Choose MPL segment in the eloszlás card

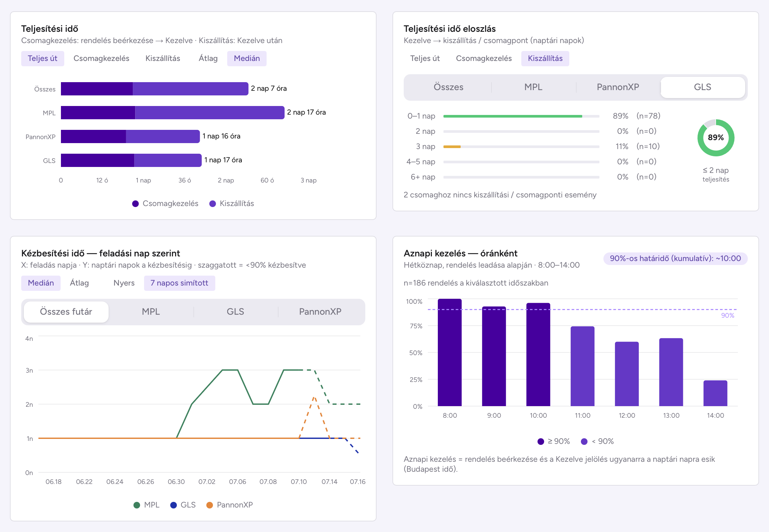(x=533, y=87)
